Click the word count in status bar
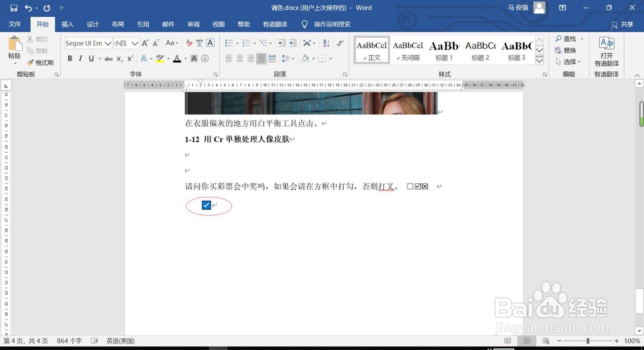The width and height of the screenshot is (644, 350). 69,341
